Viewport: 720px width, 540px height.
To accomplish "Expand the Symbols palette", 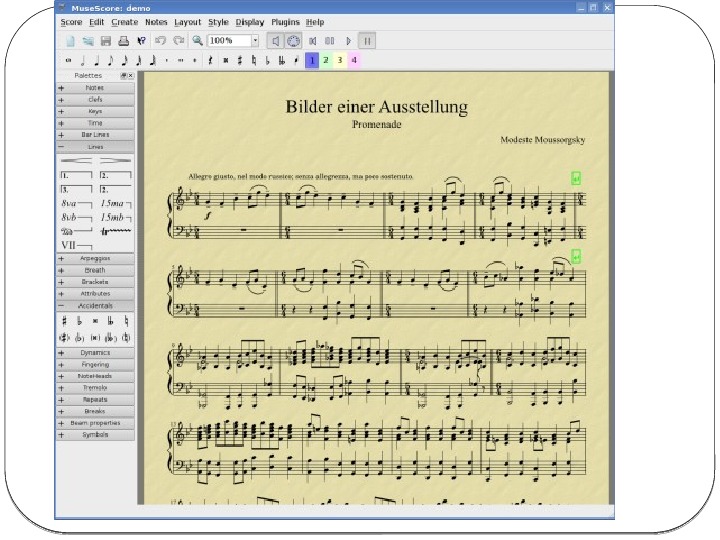I will click(x=96, y=435).
